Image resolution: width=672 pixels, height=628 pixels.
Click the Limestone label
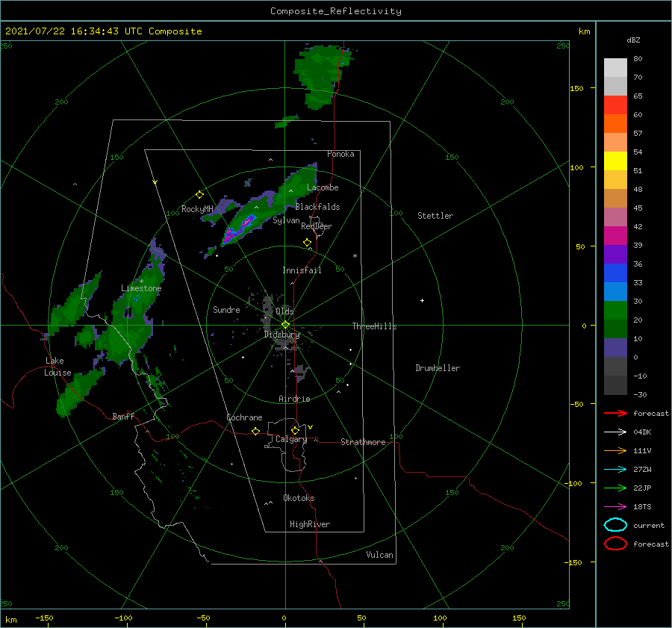[141, 288]
